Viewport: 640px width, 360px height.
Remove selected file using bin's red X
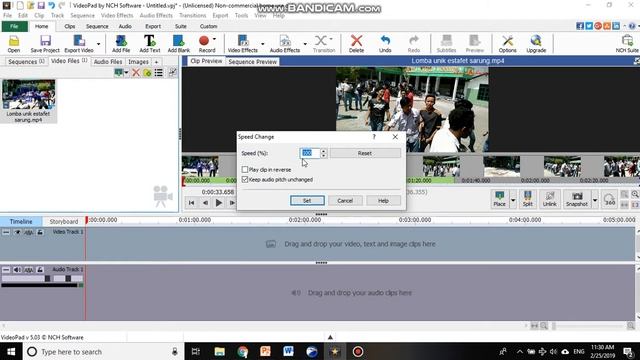click(136, 73)
